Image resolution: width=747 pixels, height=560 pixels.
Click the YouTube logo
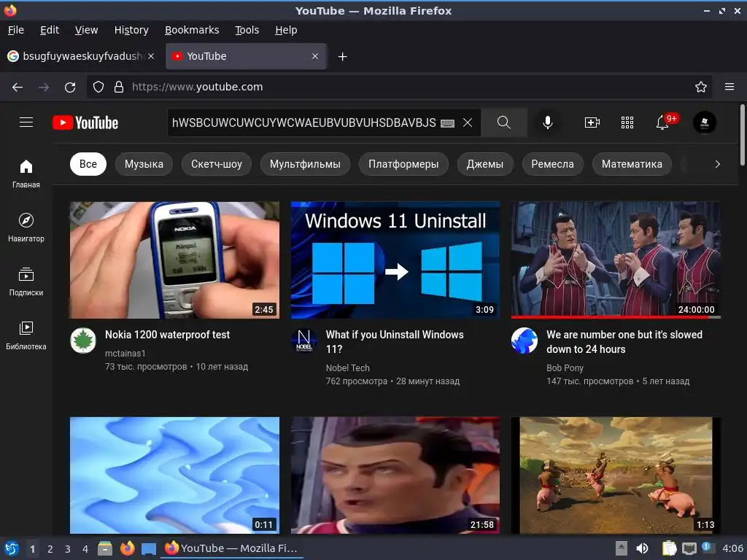click(x=85, y=122)
